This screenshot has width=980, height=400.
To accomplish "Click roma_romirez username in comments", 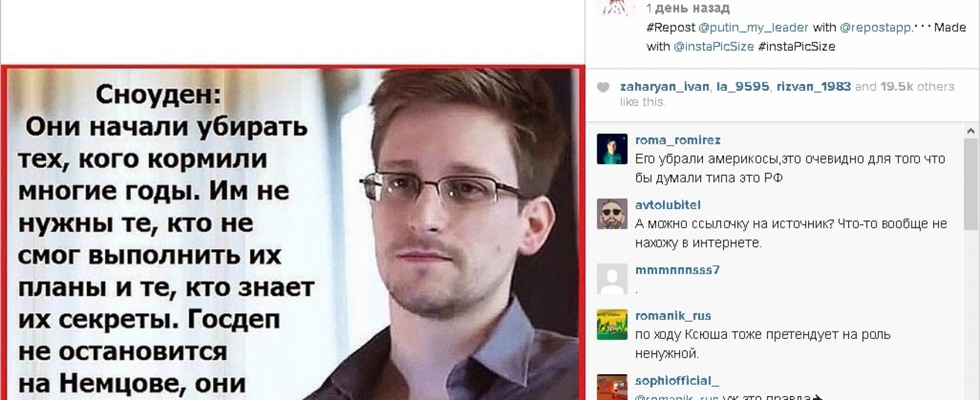I will (677, 140).
